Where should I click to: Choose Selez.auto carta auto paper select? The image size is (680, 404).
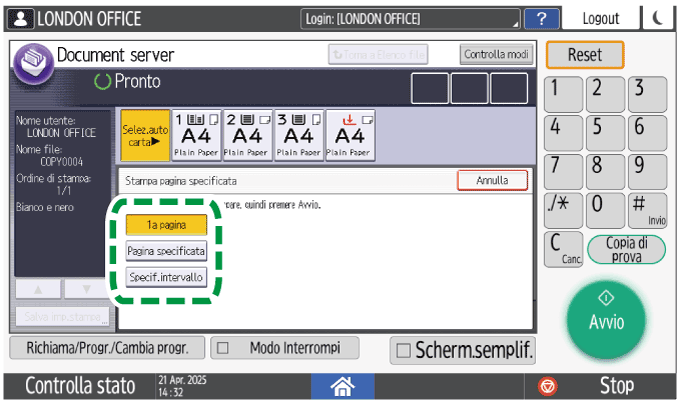tap(145, 135)
